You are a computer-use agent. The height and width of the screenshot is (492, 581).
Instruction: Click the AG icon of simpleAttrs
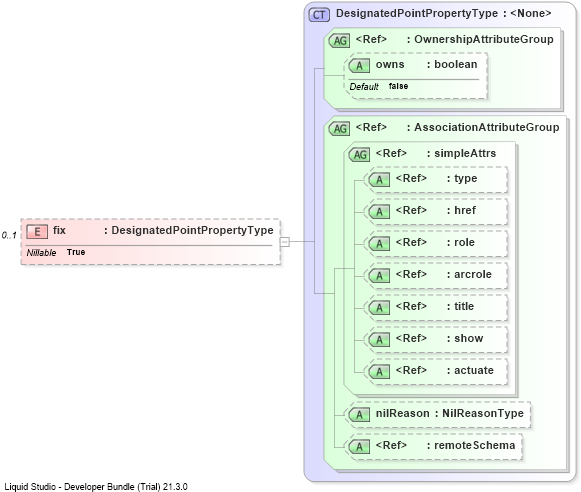[x=360, y=154]
